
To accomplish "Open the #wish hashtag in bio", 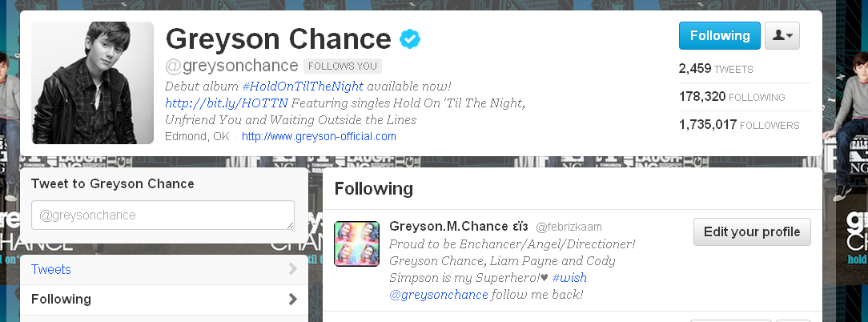I will [569, 278].
